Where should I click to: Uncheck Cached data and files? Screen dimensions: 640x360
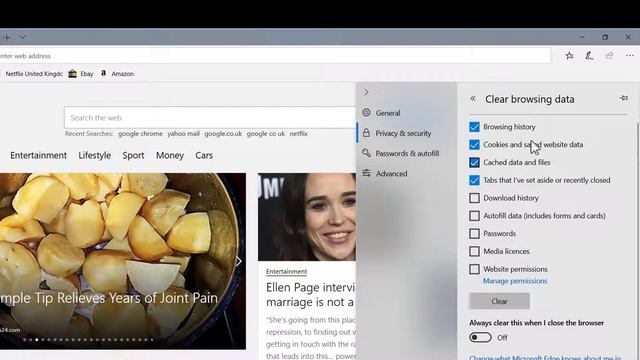point(474,162)
